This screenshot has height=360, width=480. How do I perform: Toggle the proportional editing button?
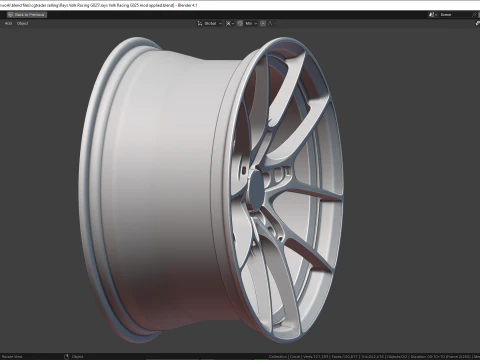(263, 23)
